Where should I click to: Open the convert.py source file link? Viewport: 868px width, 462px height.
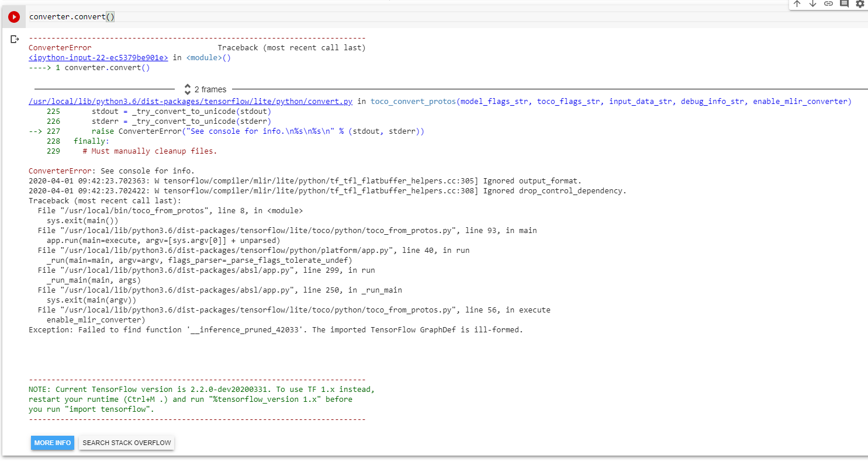[190, 100]
